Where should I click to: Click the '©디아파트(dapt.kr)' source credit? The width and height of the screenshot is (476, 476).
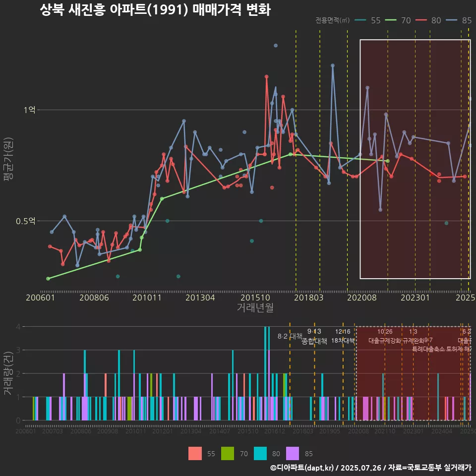[x=302, y=468]
